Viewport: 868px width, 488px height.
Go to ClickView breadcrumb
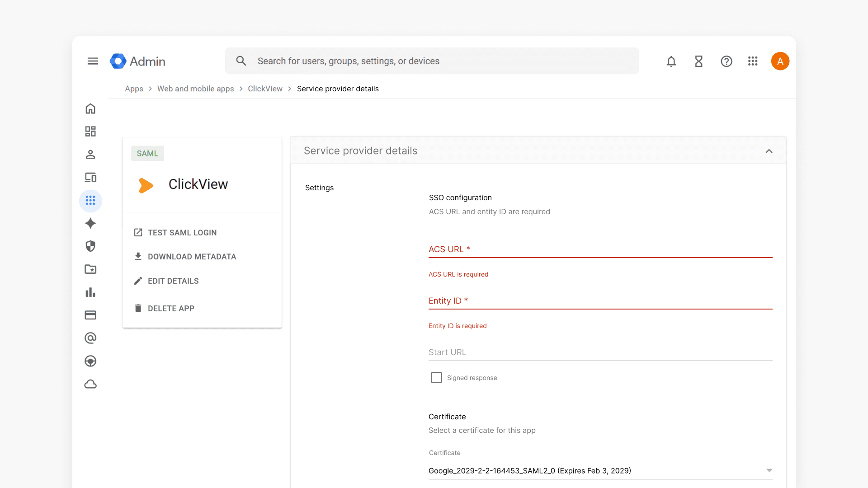[x=265, y=89]
